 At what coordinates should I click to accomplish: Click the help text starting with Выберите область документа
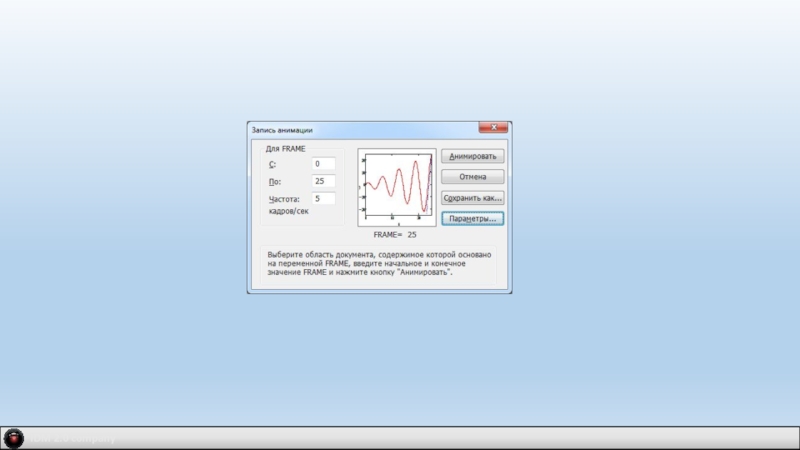pos(379,263)
